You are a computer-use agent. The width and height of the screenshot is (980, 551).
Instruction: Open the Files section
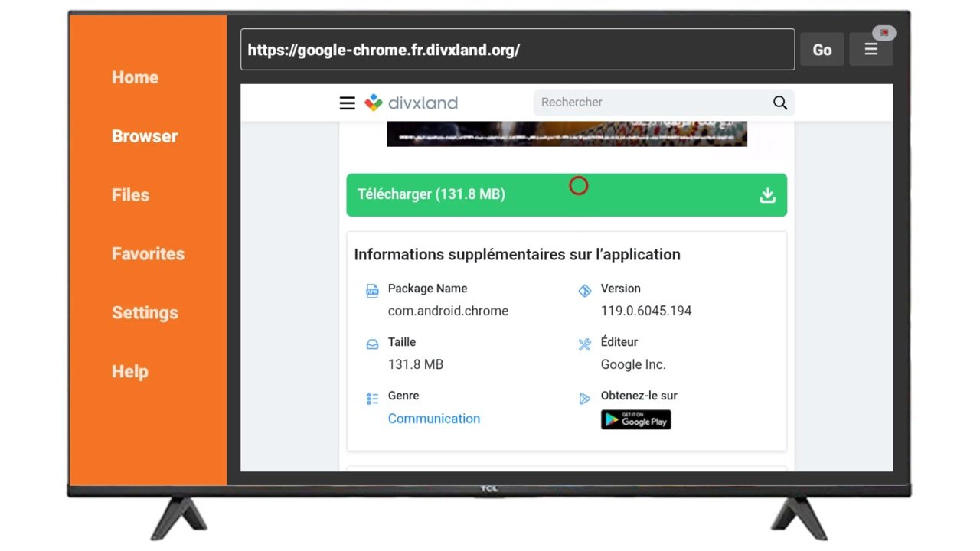click(x=130, y=195)
